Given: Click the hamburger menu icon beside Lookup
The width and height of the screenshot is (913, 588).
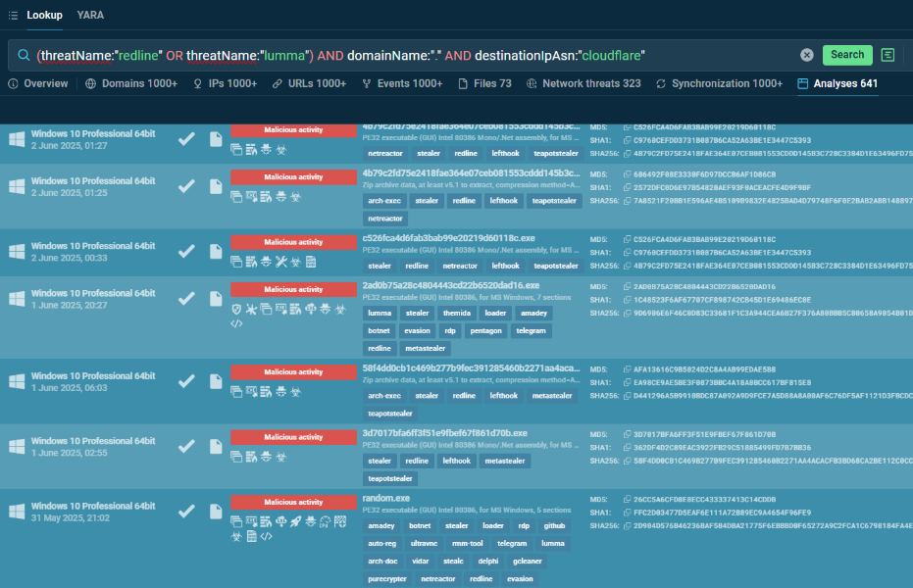Looking at the screenshot, I should pos(14,15).
